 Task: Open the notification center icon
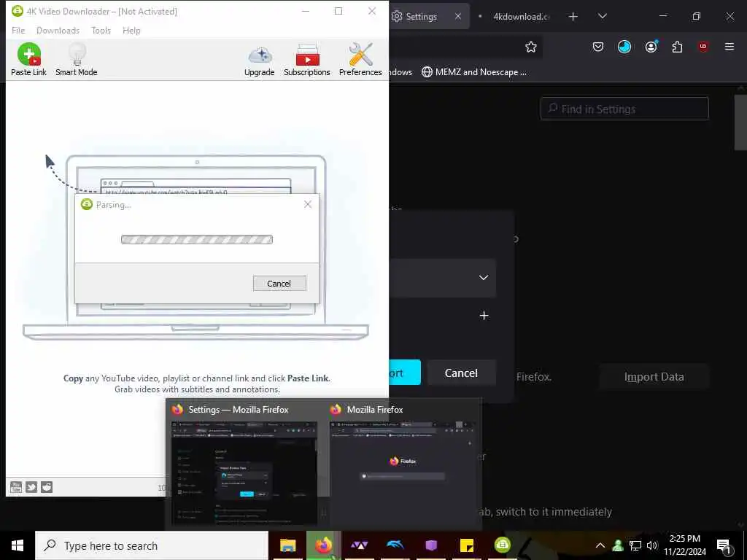click(724, 546)
